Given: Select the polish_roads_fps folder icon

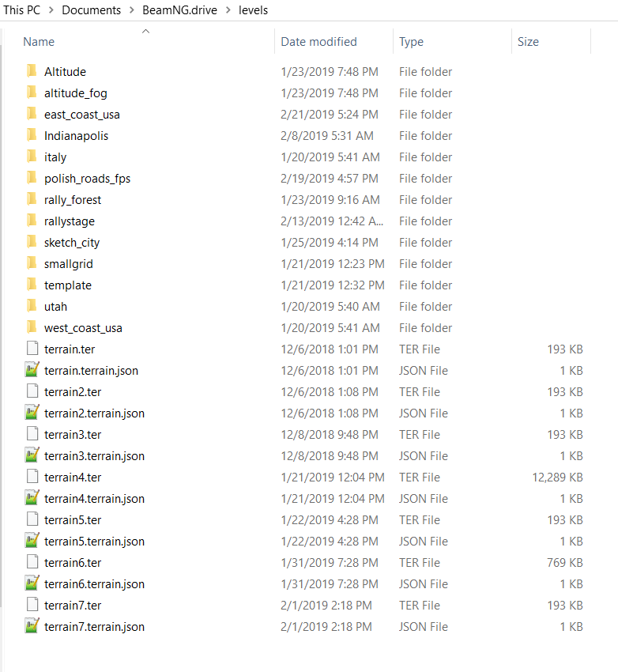Looking at the screenshot, I should [32, 178].
